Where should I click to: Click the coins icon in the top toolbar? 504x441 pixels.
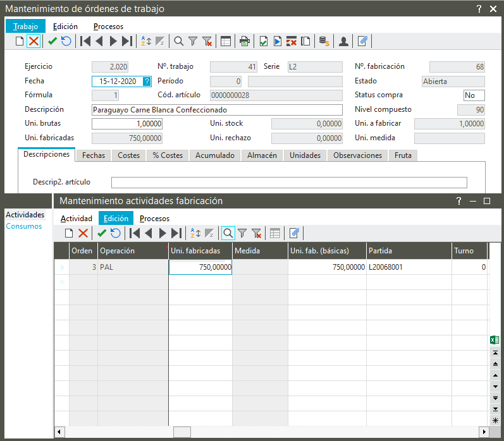click(324, 42)
